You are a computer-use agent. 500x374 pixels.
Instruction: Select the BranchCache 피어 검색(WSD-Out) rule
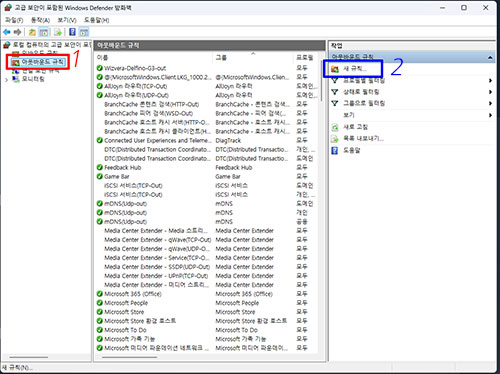207,113
